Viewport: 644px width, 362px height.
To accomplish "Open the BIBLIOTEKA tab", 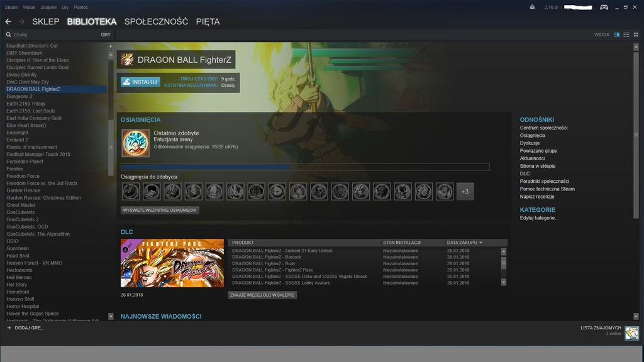I will (92, 21).
